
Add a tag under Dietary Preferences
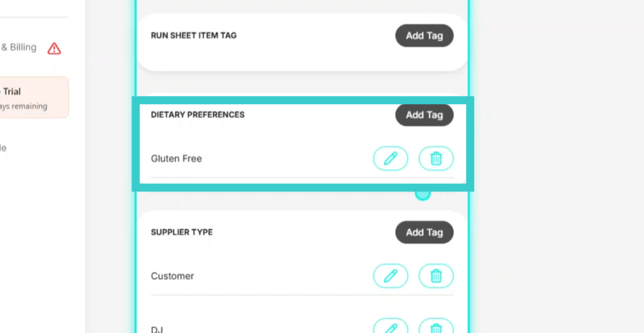pos(424,115)
